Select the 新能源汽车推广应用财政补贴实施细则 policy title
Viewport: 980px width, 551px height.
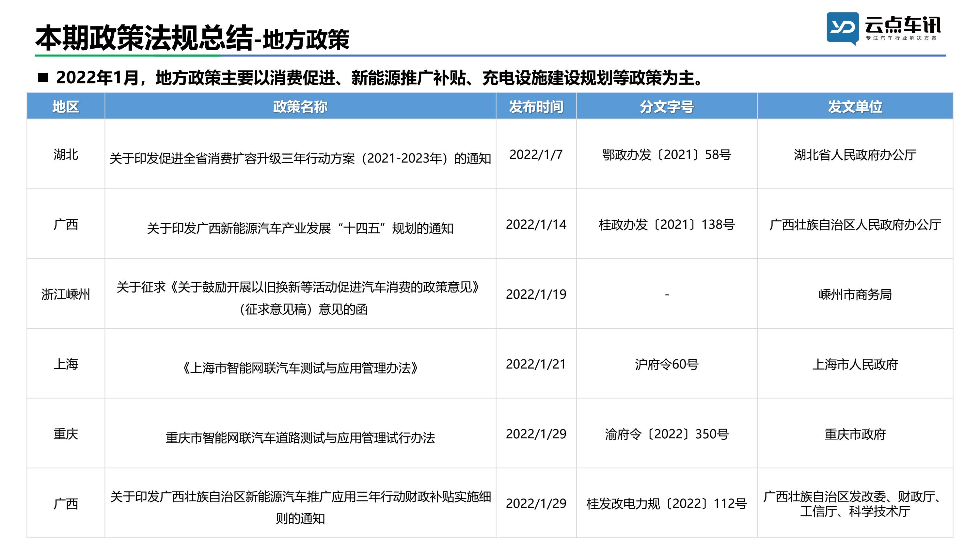click(x=300, y=507)
